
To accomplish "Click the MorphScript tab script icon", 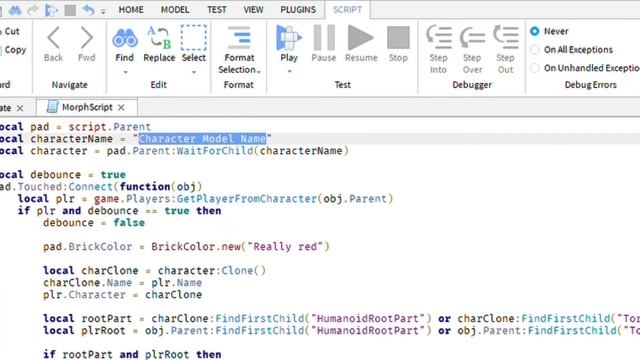I will click(52, 107).
